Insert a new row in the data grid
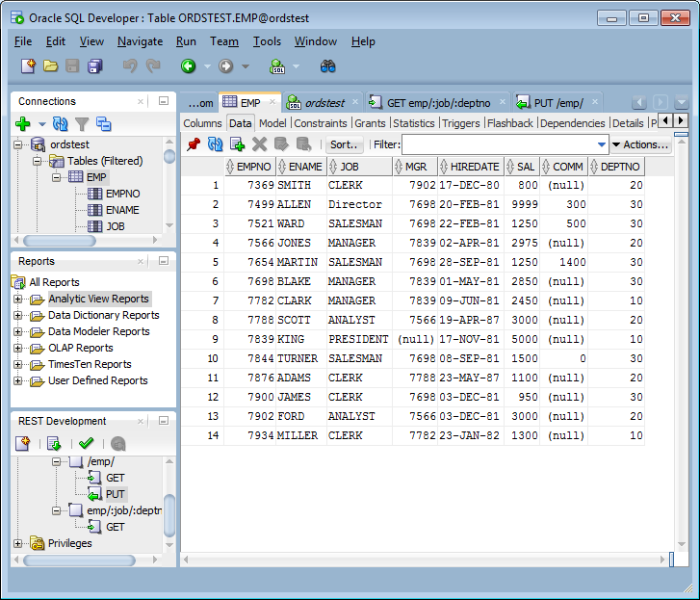The height and width of the screenshot is (600, 700). pos(237,144)
